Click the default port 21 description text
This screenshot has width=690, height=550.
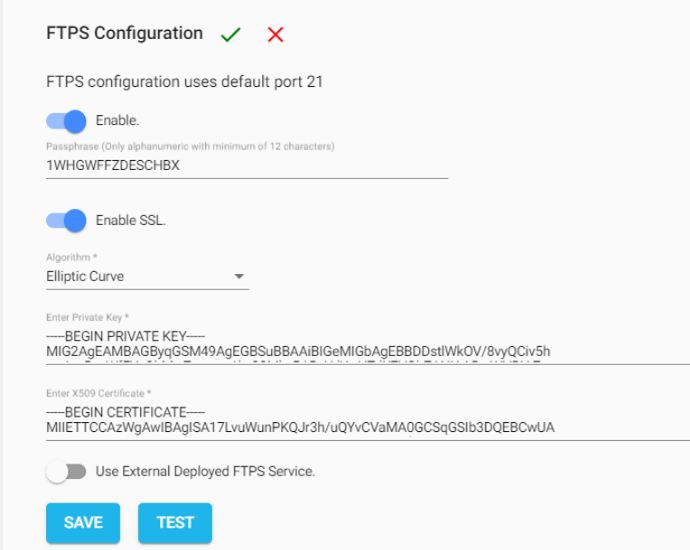pos(184,82)
